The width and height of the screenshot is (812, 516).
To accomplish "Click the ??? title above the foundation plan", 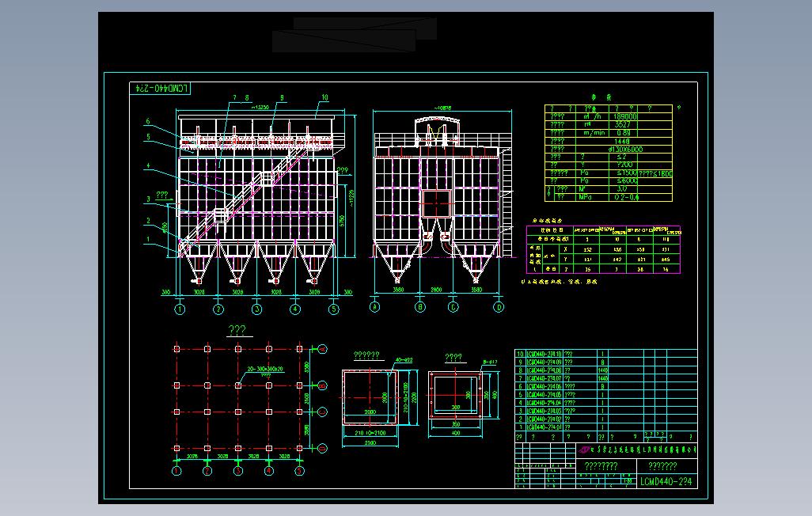I will (237, 330).
